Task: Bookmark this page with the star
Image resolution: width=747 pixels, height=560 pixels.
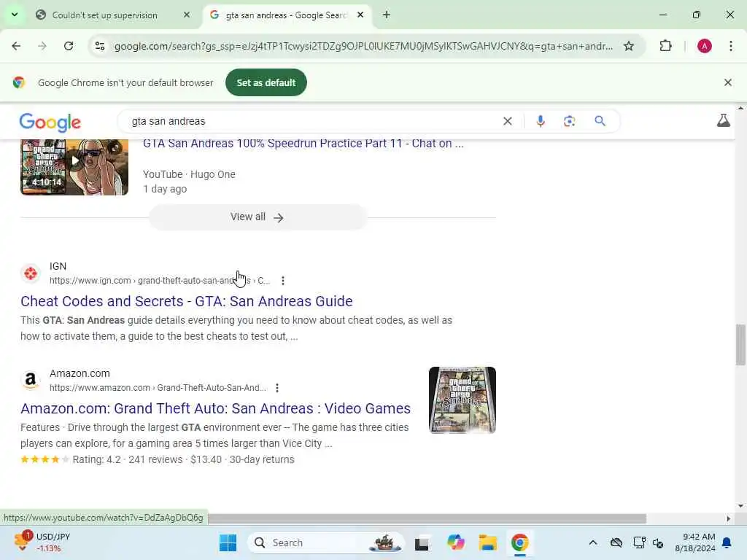Action: click(629, 46)
